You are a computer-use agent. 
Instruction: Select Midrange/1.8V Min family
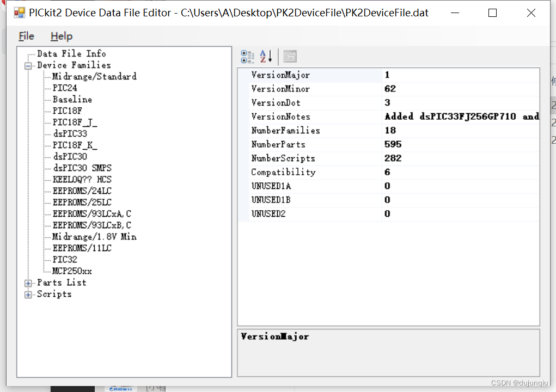coord(94,236)
